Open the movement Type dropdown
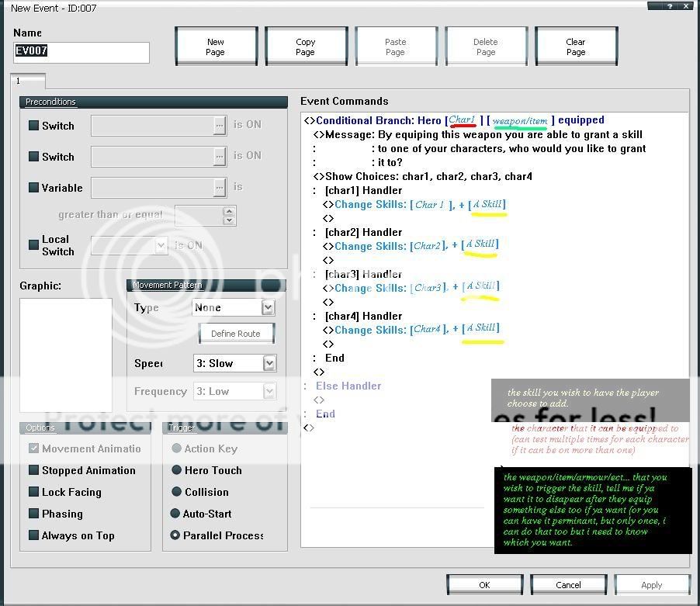Viewport: 700px width, 606px height. [x=268, y=308]
